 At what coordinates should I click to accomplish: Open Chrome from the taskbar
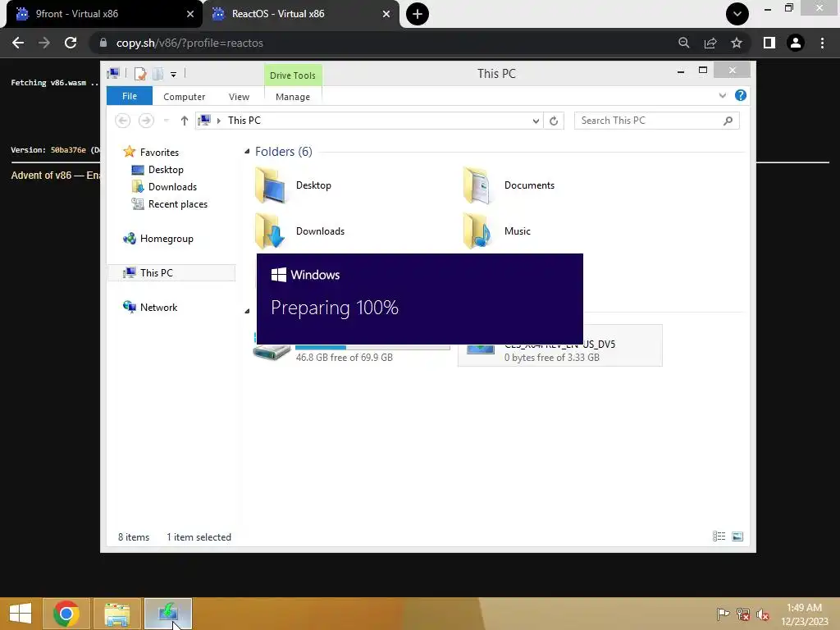click(x=66, y=614)
